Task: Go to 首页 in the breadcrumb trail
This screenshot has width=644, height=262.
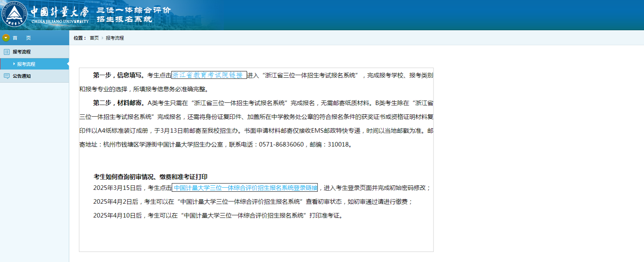Action: 94,38
